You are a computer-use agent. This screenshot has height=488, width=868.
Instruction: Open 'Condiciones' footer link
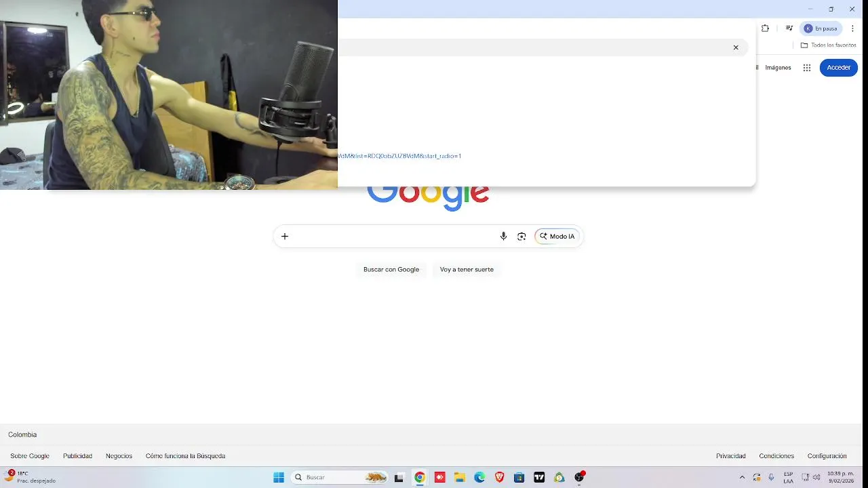tap(776, 456)
